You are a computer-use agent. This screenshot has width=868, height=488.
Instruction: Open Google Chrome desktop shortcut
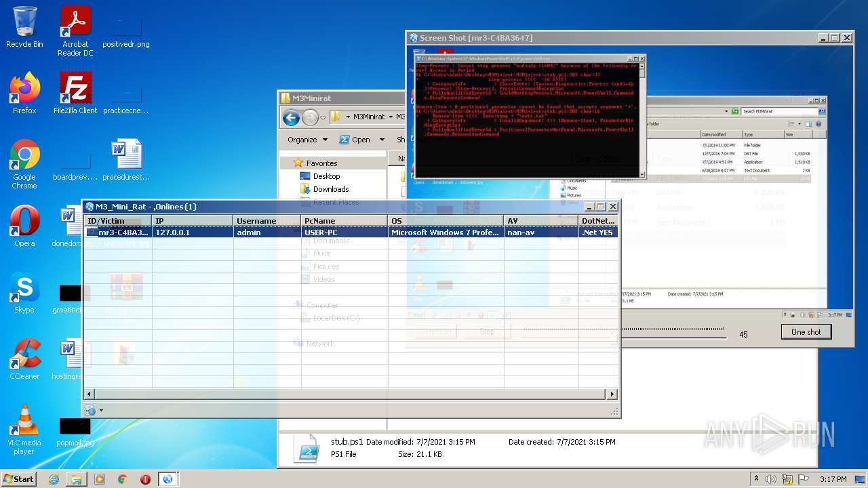tap(24, 165)
